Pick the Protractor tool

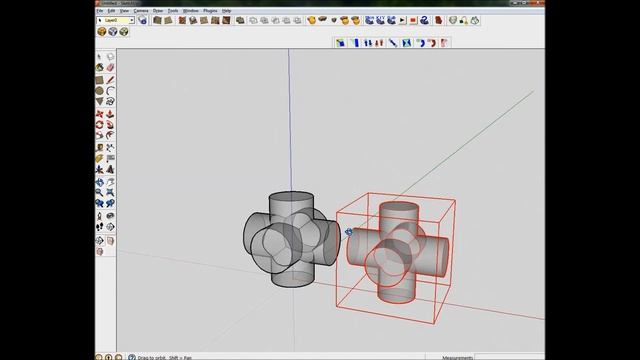[x=100, y=158]
